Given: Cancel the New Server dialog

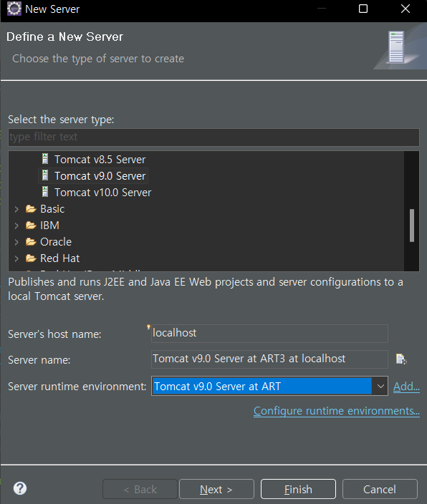Looking at the screenshot, I should (x=380, y=489).
